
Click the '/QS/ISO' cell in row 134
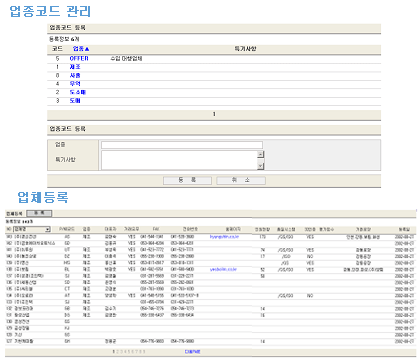(x=285, y=296)
